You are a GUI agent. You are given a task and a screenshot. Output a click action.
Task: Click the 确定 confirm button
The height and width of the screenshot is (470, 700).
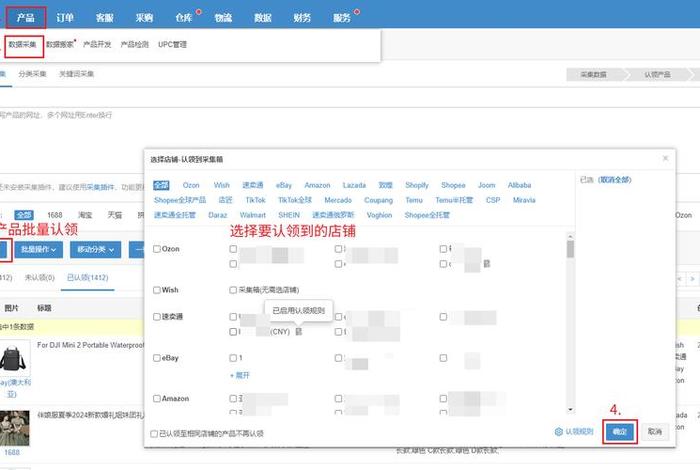(x=620, y=432)
